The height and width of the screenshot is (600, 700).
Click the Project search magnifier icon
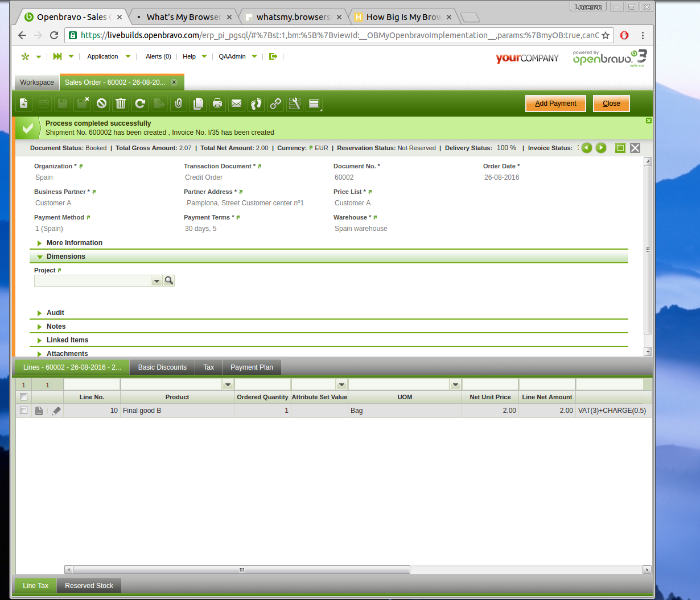[168, 280]
